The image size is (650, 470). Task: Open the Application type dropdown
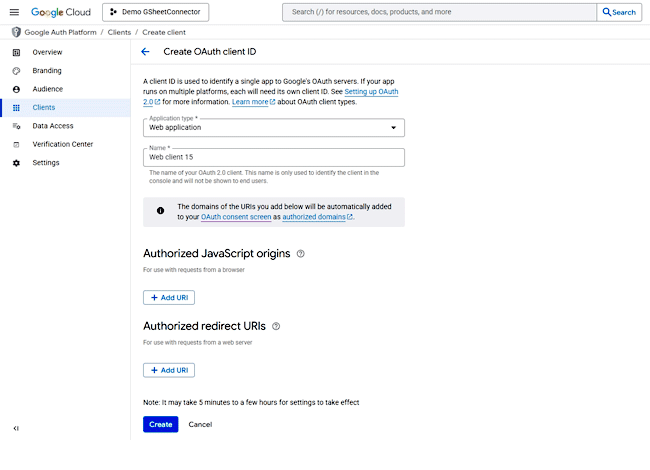tap(274, 128)
